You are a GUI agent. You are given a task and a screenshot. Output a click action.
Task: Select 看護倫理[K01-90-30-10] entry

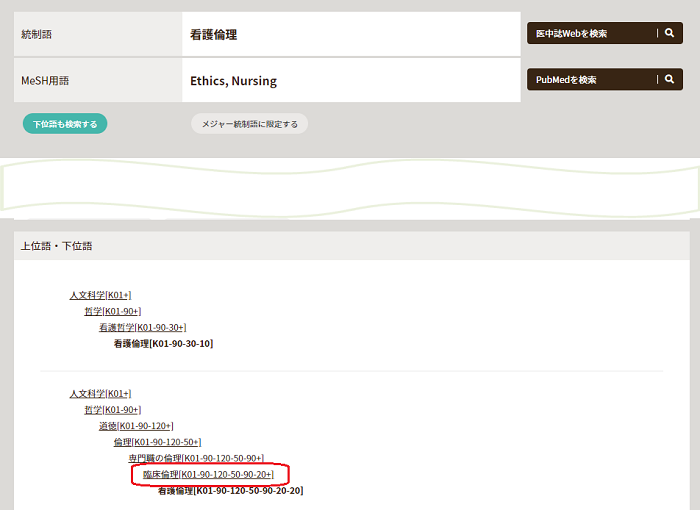163,343
